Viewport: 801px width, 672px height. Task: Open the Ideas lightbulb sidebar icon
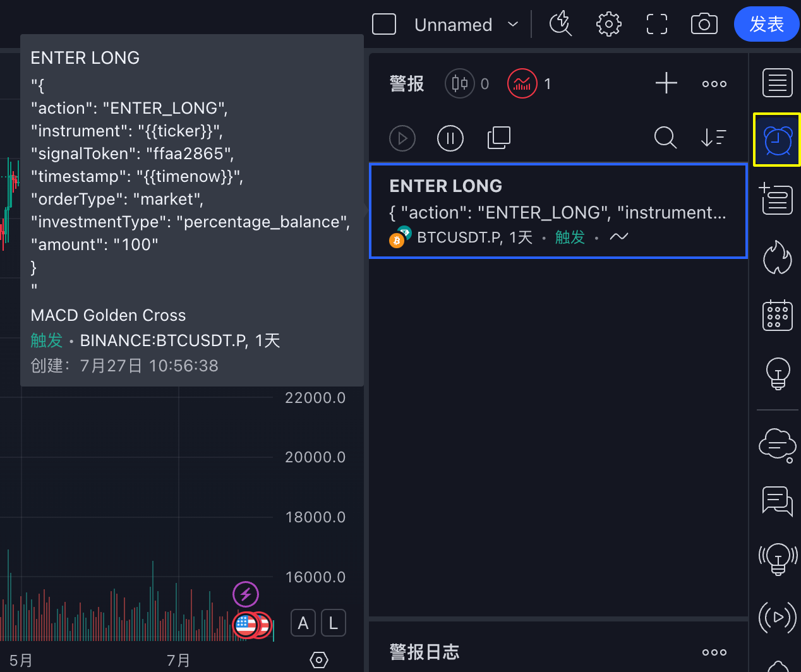[777, 373]
